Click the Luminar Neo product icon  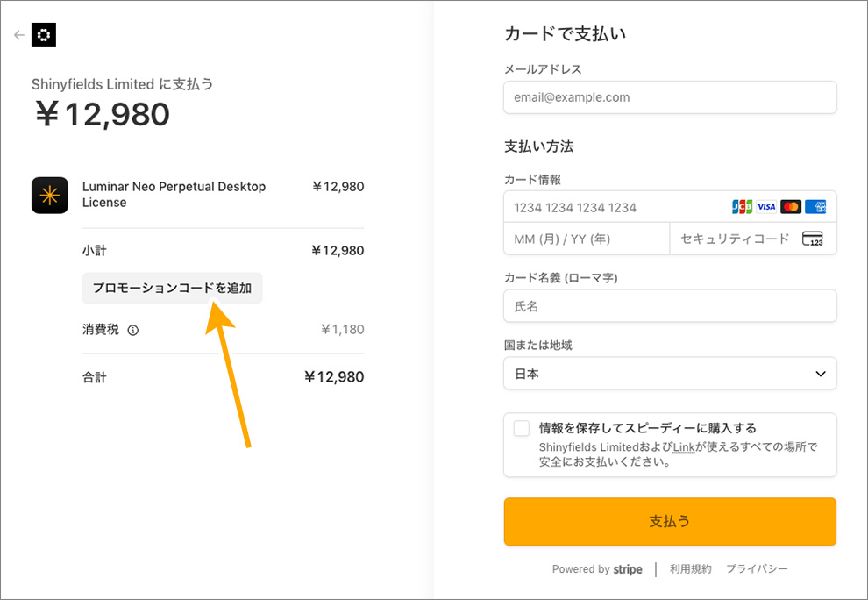[x=50, y=195]
